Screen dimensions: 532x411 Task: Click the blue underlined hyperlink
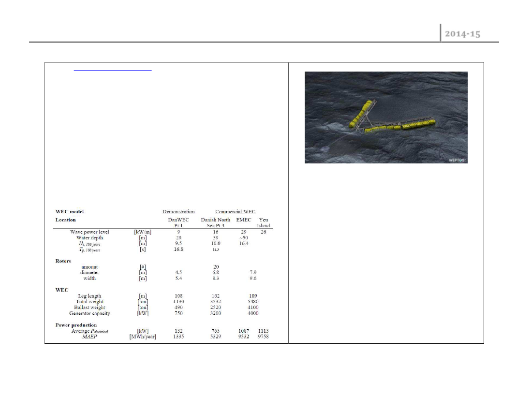pyautogui.click(x=113, y=70)
